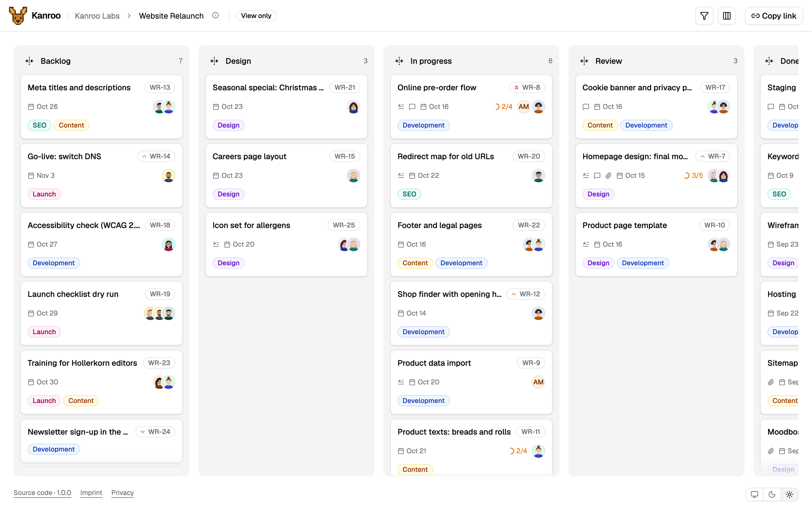Click the WR-8 urgent priority badge
Viewport: 812px width, 508px height.
pos(527,87)
